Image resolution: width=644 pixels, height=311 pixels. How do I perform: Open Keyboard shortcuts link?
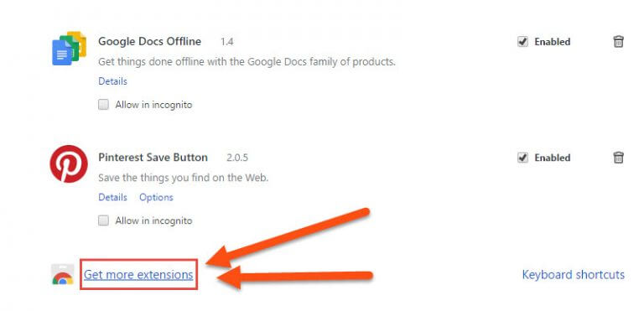(573, 274)
